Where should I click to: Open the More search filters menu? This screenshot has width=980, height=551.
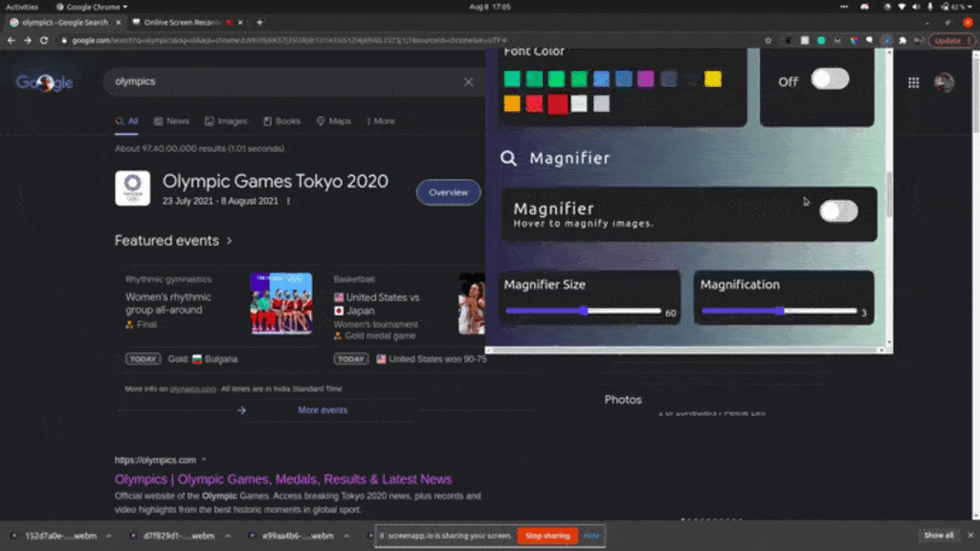point(381,121)
